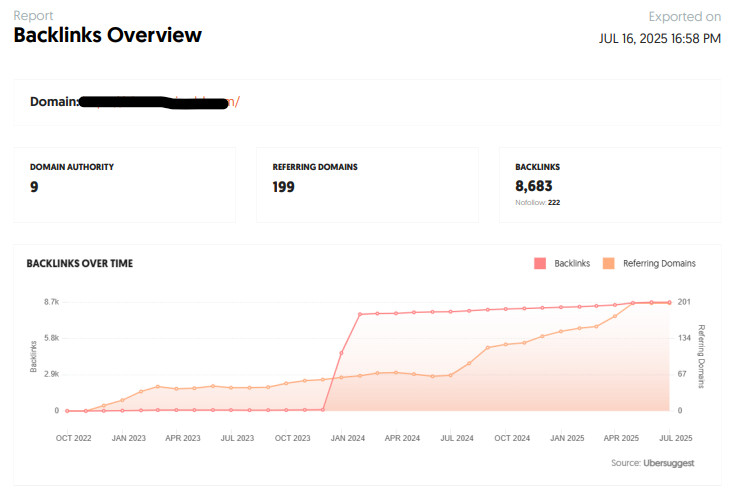This screenshot has width=741, height=494.
Task: Click the orange Referring Domains legend swatch
Action: [x=609, y=263]
